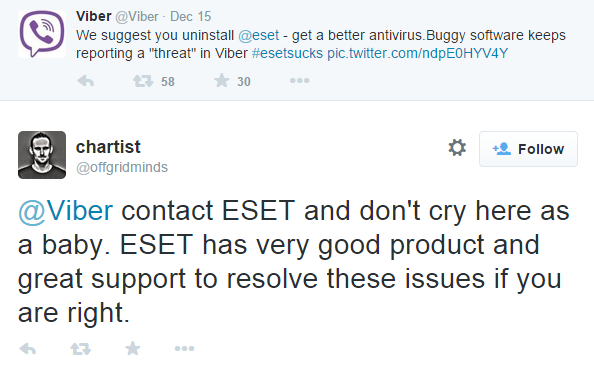Open the Dec 15 tweet timestamp

point(191,16)
